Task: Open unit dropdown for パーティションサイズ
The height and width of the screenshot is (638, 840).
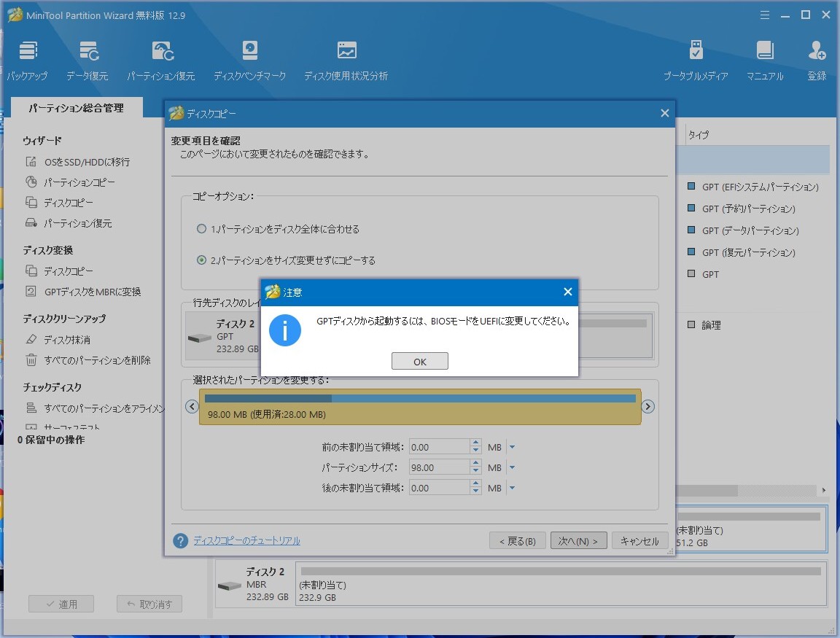Action: pyautogui.click(x=512, y=467)
